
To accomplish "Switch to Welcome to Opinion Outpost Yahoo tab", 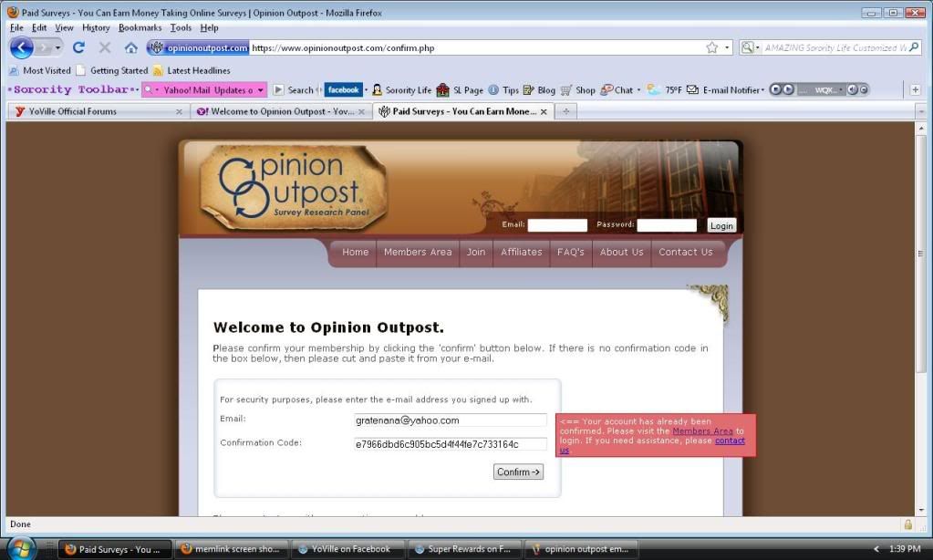I will click(280, 111).
